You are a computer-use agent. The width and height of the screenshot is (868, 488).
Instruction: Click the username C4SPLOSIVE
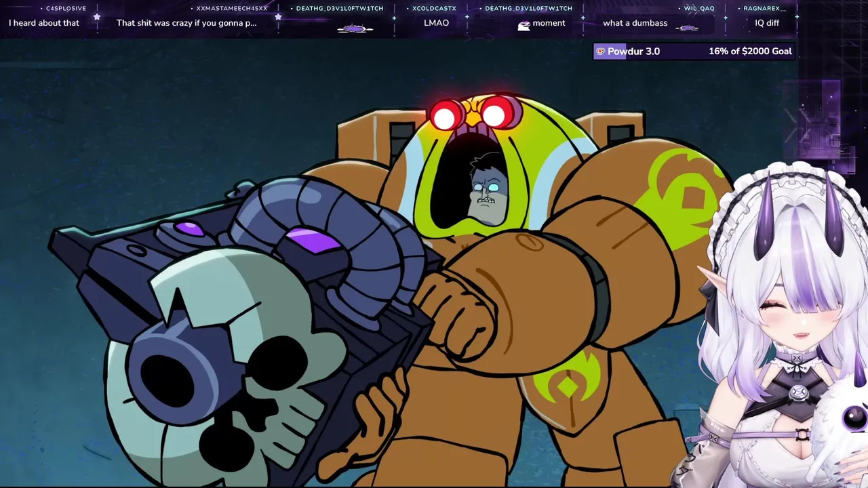click(x=66, y=9)
